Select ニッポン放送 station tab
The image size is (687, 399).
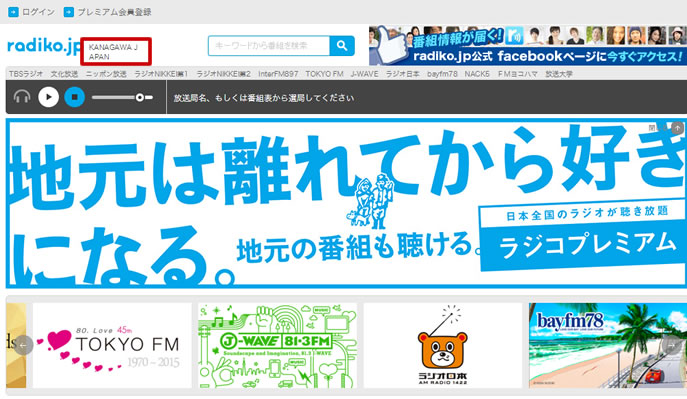[106, 74]
